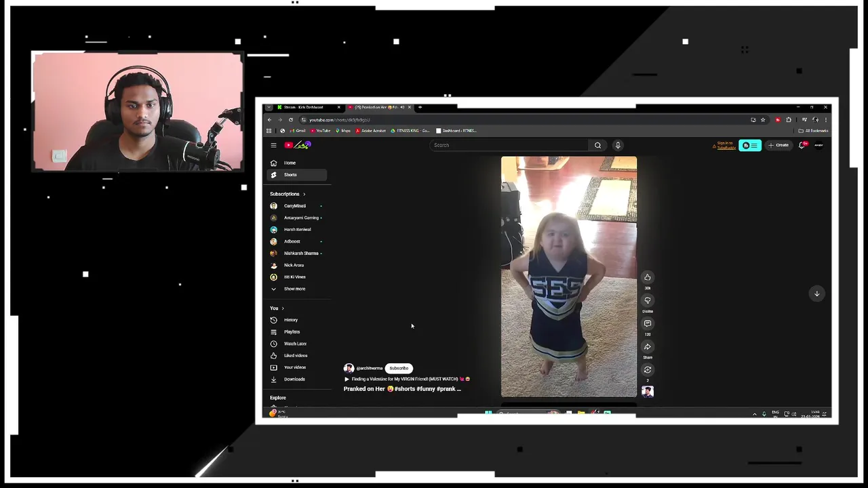This screenshot has width=868, height=488.
Task: Open Nick Arora channel
Action: coord(297,265)
